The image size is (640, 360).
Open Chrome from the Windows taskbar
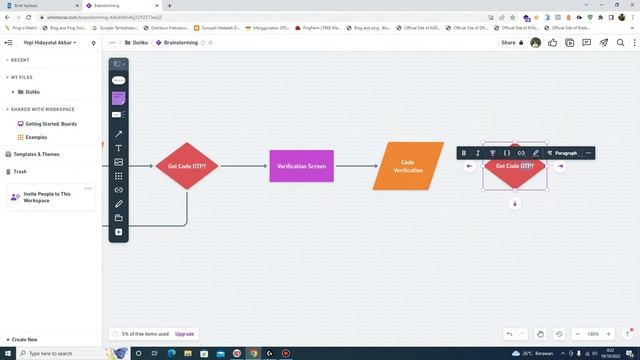pos(253,353)
